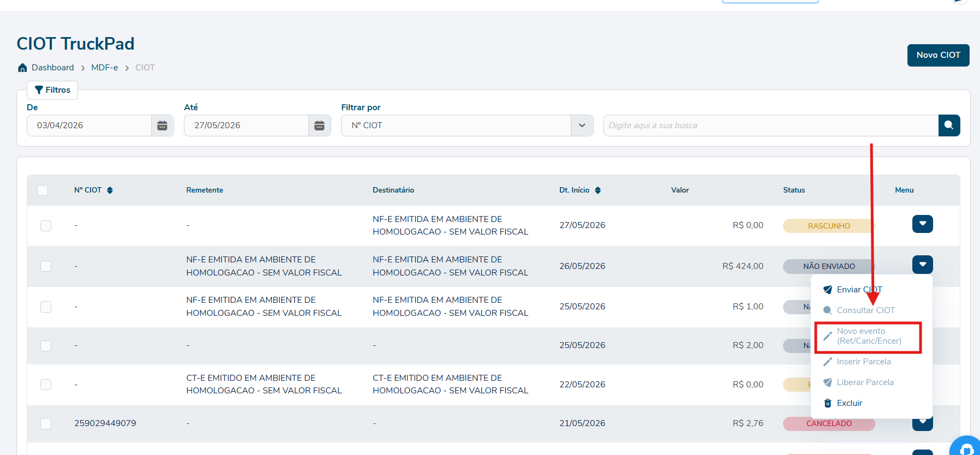Click the RASCUNHO status badge
The width and height of the screenshot is (980, 455).
[829, 226]
